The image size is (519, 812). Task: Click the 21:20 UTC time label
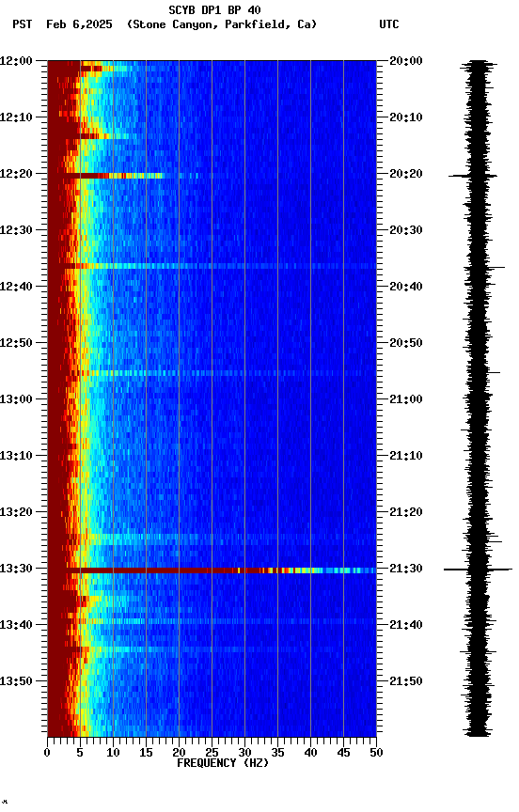tap(406, 512)
